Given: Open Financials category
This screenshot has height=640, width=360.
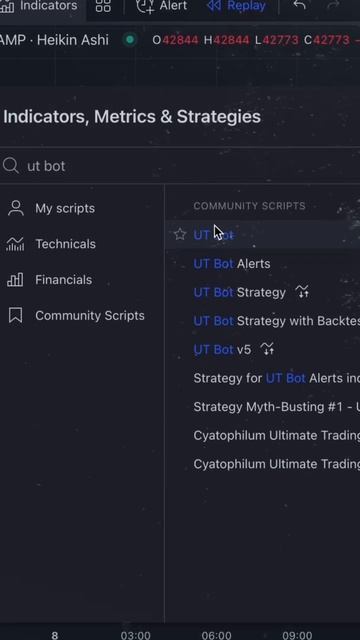Looking at the screenshot, I should click(50, 280).
